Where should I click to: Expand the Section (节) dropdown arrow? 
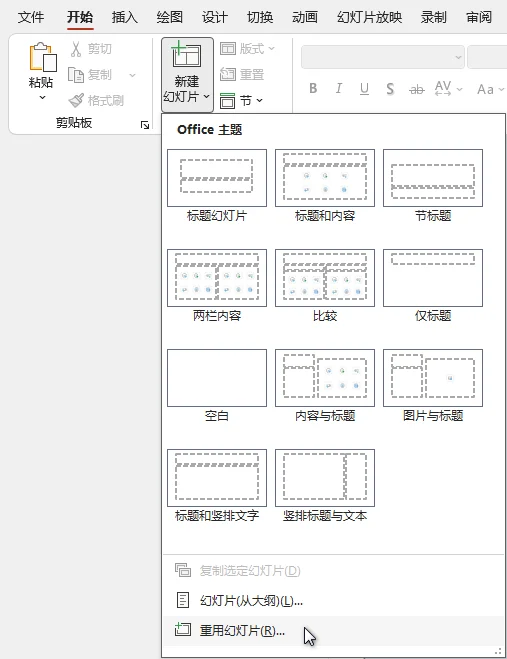[x=259, y=100]
